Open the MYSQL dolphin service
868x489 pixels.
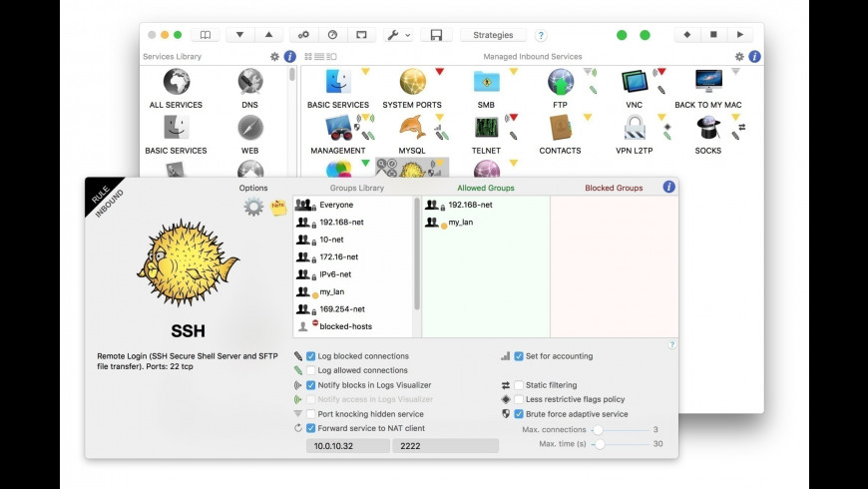tap(411, 128)
